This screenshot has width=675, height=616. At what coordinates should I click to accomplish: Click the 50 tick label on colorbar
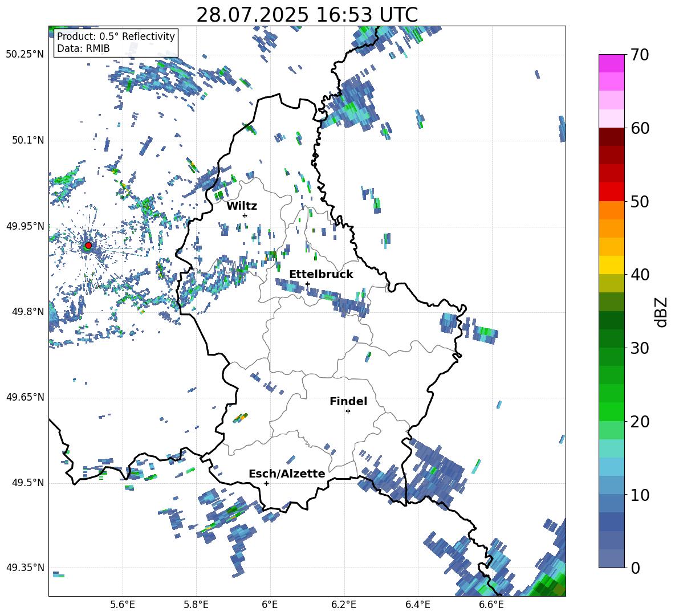pos(640,201)
